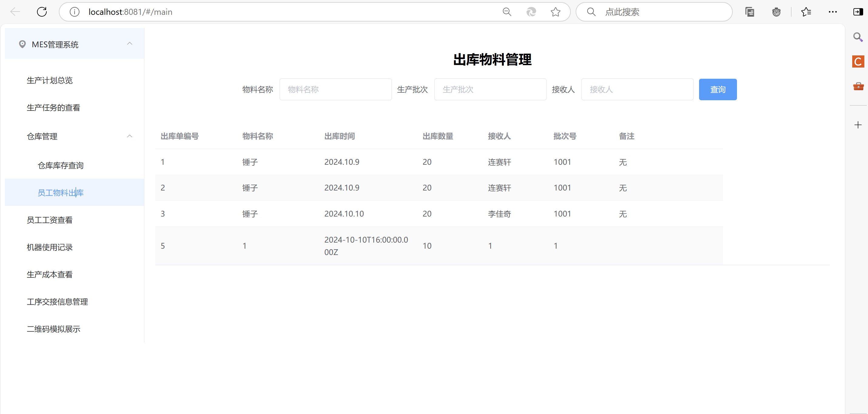Select 员工工资查看 in sidebar
This screenshot has width=868, height=414.
[49, 220]
